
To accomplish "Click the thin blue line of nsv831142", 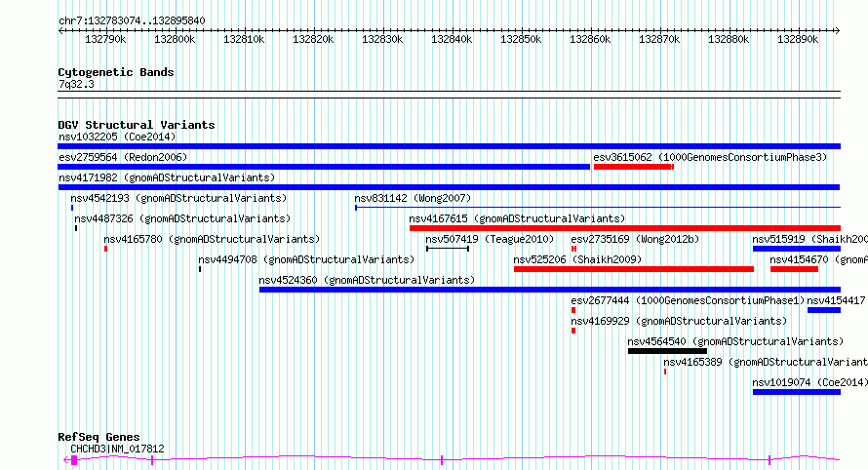I will 598,208.
